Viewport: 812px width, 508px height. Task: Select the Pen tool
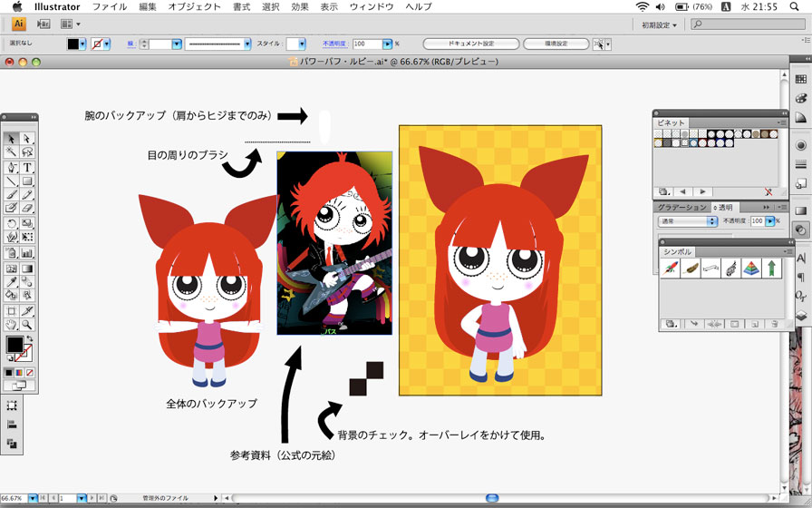coord(11,167)
